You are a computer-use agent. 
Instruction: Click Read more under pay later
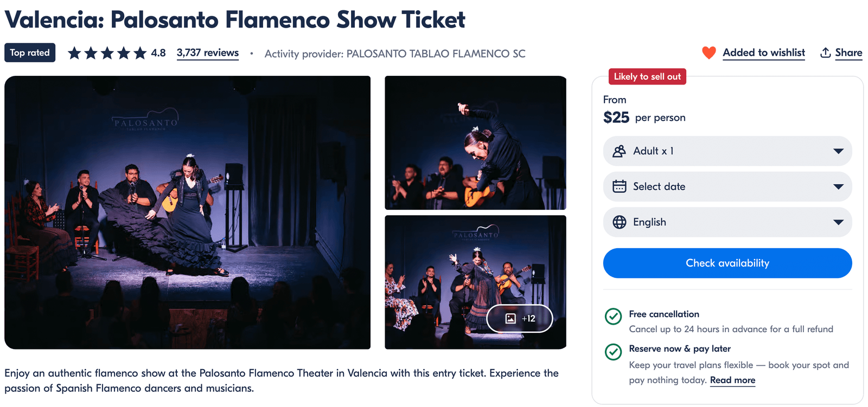click(732, 380)
